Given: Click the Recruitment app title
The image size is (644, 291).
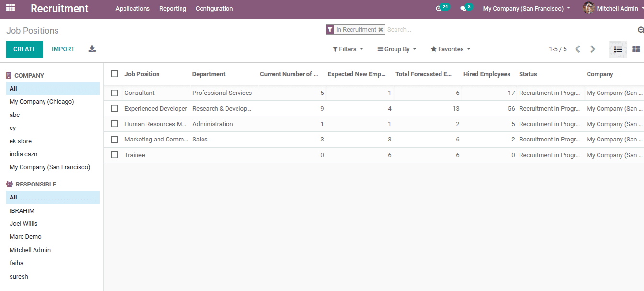Looking at the screenshot, I should (59, 9).
